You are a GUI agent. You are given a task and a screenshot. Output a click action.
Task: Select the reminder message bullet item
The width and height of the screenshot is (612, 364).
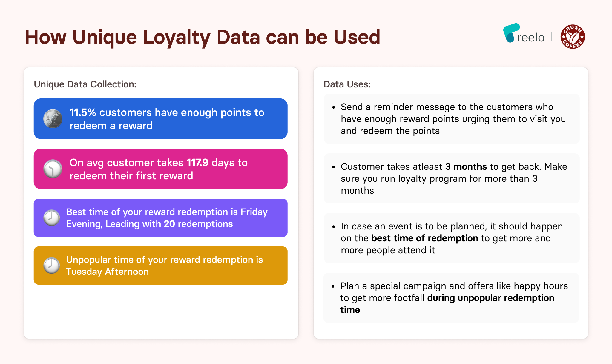click(x=452, y=119)
